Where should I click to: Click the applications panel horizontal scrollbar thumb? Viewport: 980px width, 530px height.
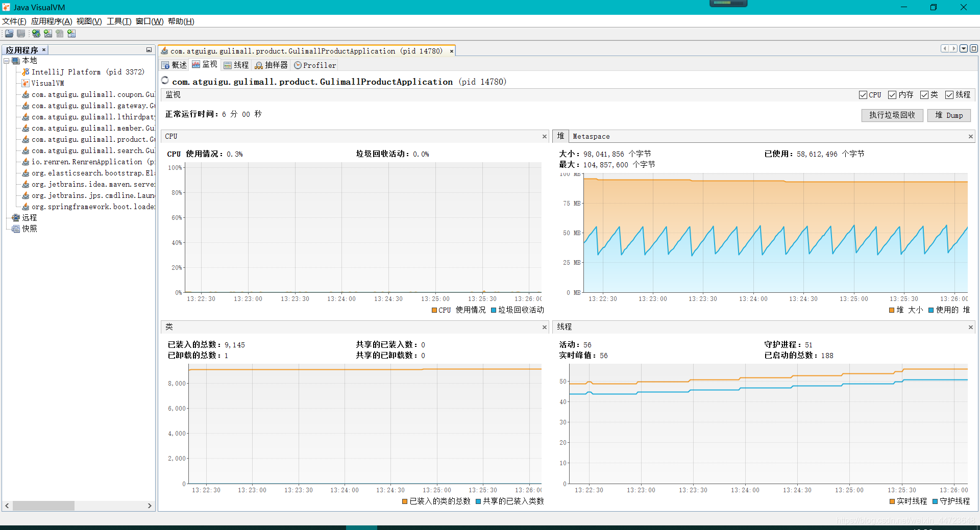pyautogui.click(x=43, y=506)
